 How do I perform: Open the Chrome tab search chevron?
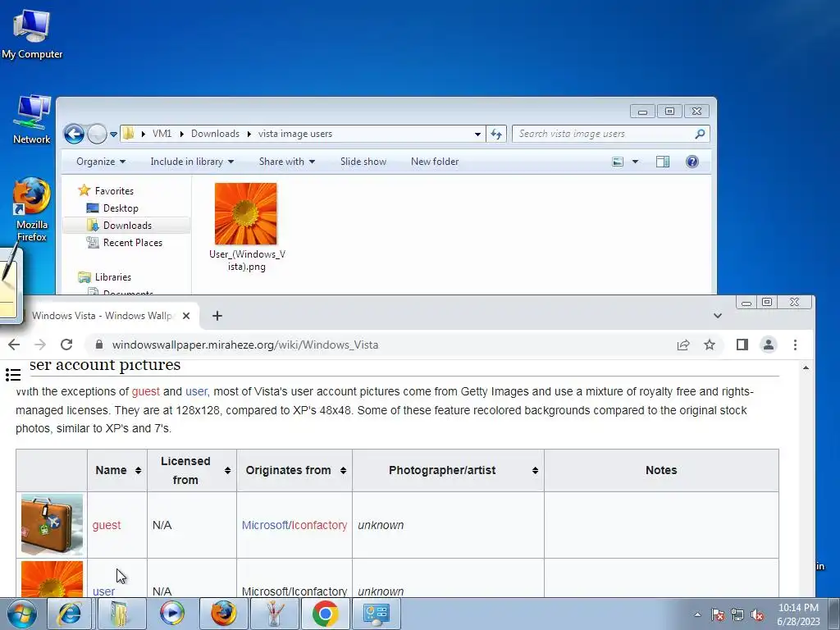tap(717, 316)
